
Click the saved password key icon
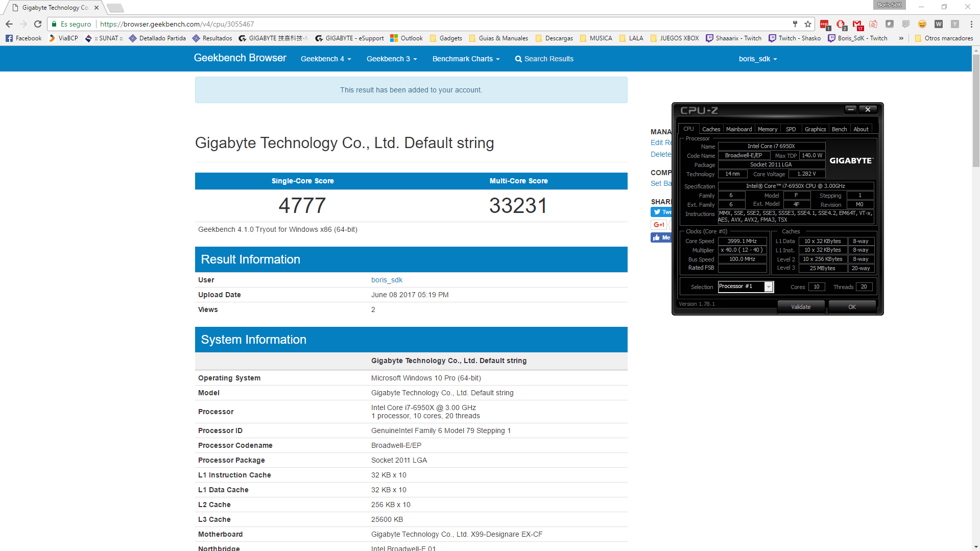coord(795,24)
